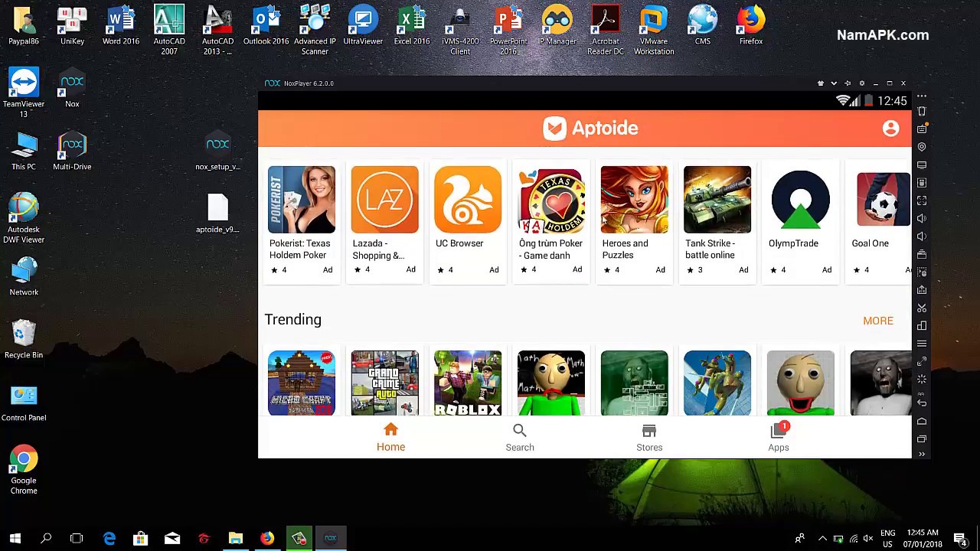This screenshot has width=980, height=551.
Task: Open Nox system settings gear in title bar
Action: 861,83
